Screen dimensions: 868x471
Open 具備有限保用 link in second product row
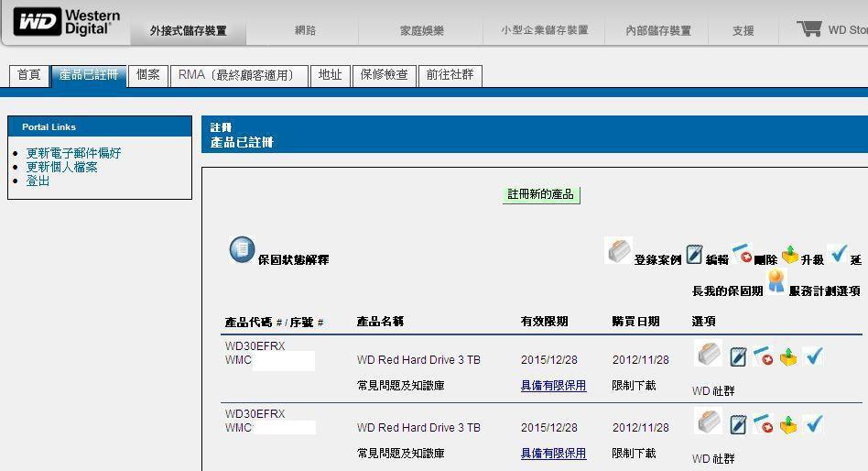click(553, 454)
